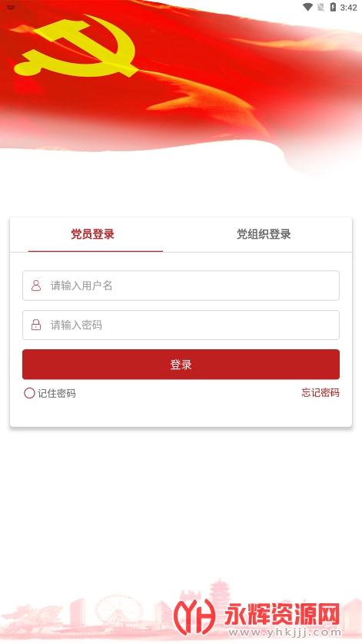Tap the keyboard notification icon in status bar
362x644 pixels.
tap(11, 8)
